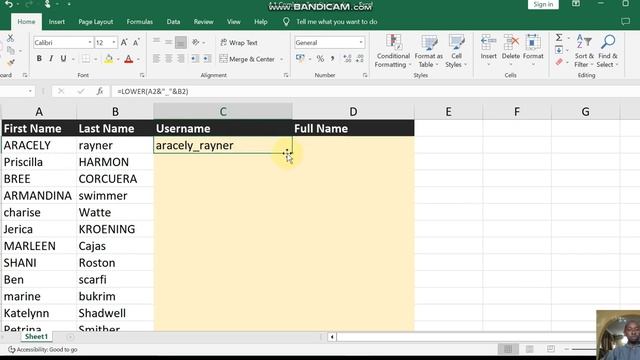Toggle Bold formatting
The image size is (640, 360).
click(39, 59)
